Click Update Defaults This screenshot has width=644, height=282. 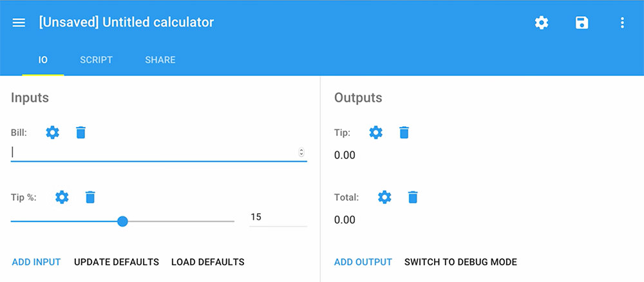[x=117, y=262]
